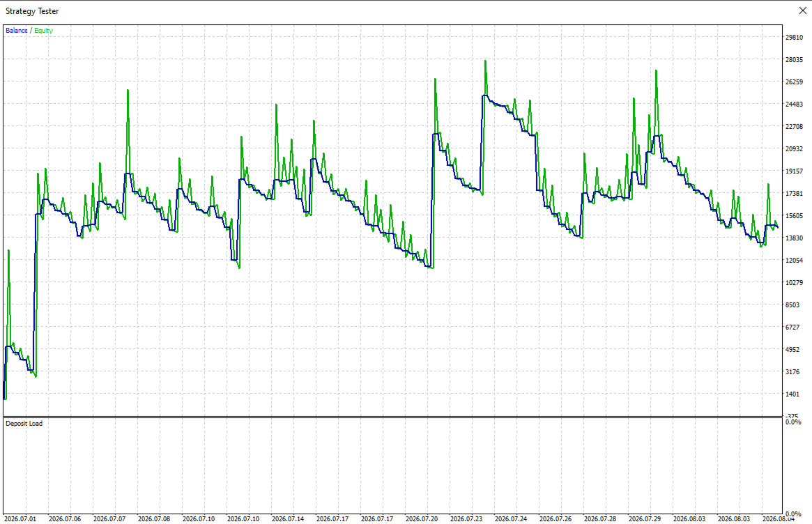Click the 19157 axis value
The width and height of the screenshot is (812, 524).
click(794, 171)
